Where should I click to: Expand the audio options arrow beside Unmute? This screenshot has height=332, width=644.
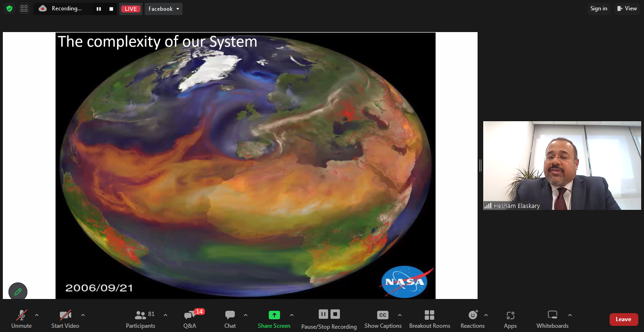(37, 315)
